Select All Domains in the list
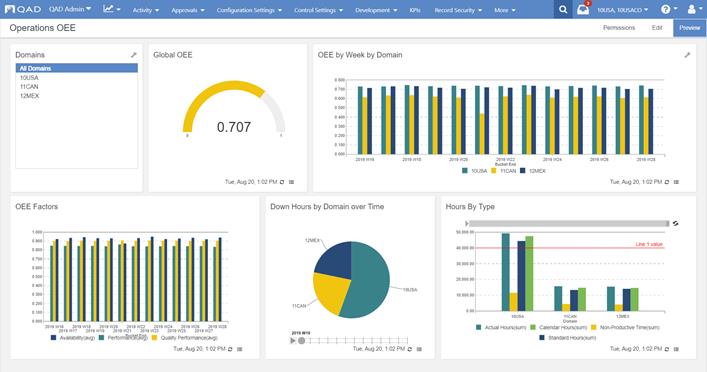The image size is (707, 372). click(x=77, y=68)
